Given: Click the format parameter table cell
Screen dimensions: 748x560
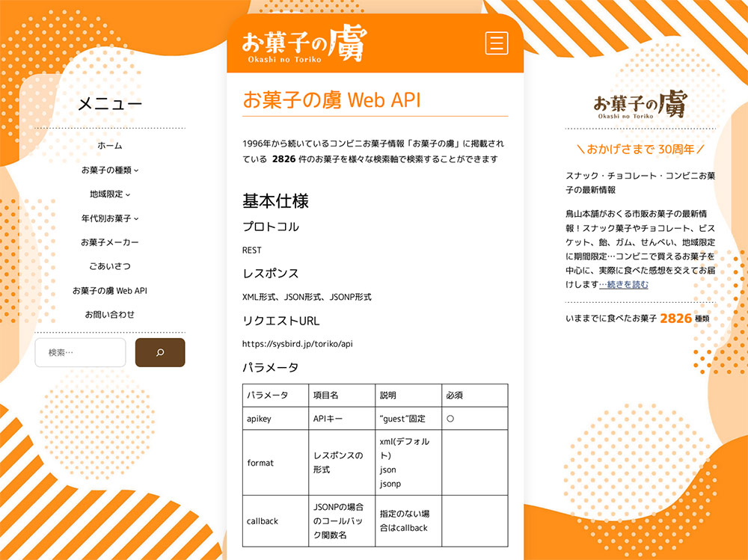Looking at the screenshot, I should point(260,463).
